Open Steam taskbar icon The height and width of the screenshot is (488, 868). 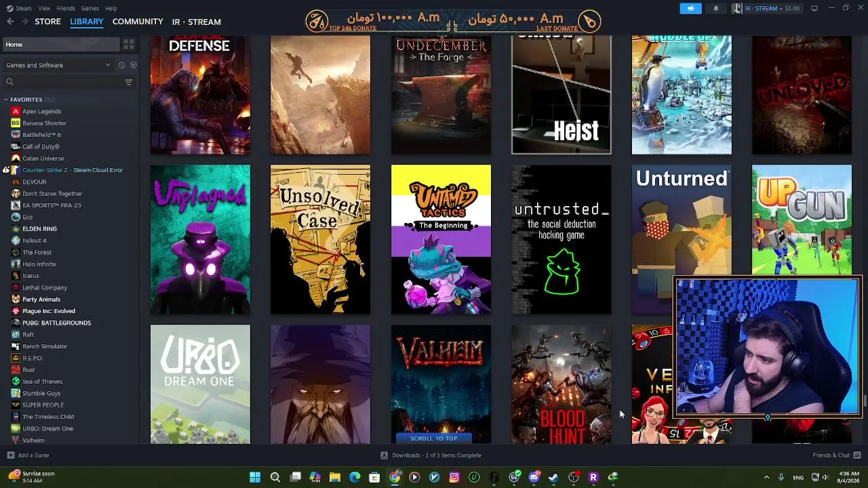pos(553,477)
